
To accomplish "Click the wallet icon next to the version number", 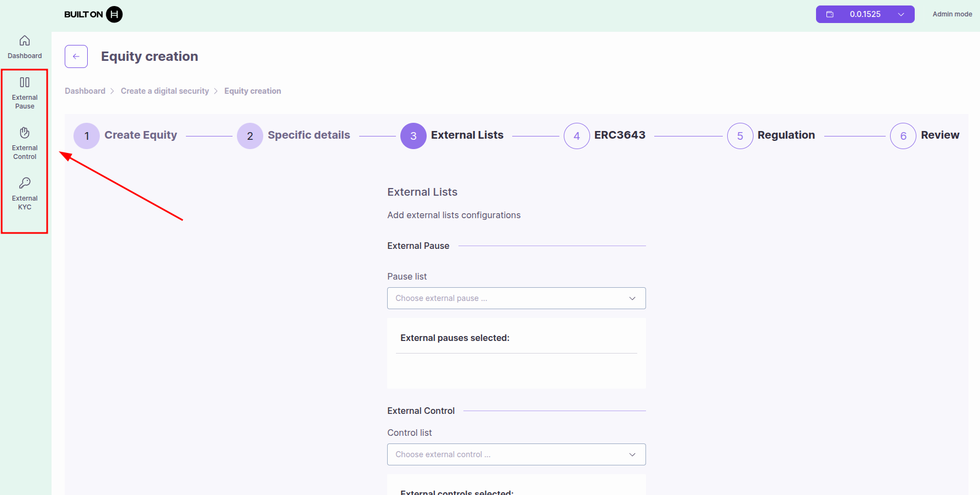I will click(830, 14).
